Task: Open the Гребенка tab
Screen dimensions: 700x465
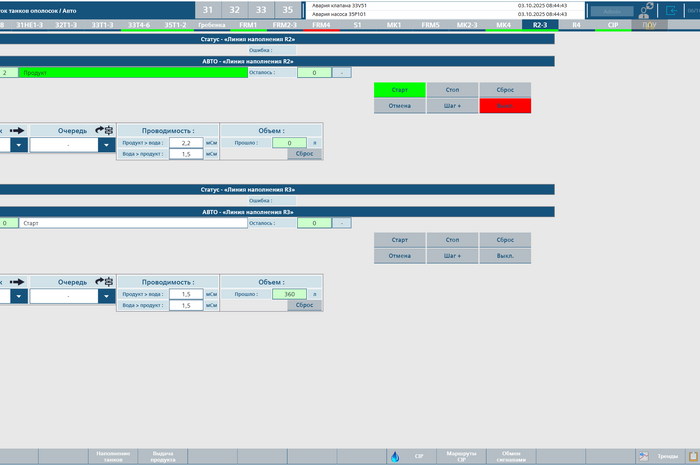Action: pos(212,24)
